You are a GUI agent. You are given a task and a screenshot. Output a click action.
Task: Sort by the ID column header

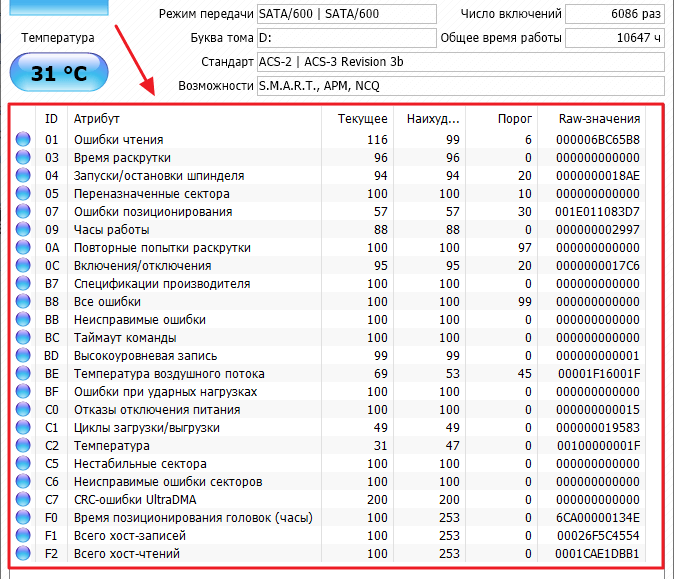tap(52, 119)
